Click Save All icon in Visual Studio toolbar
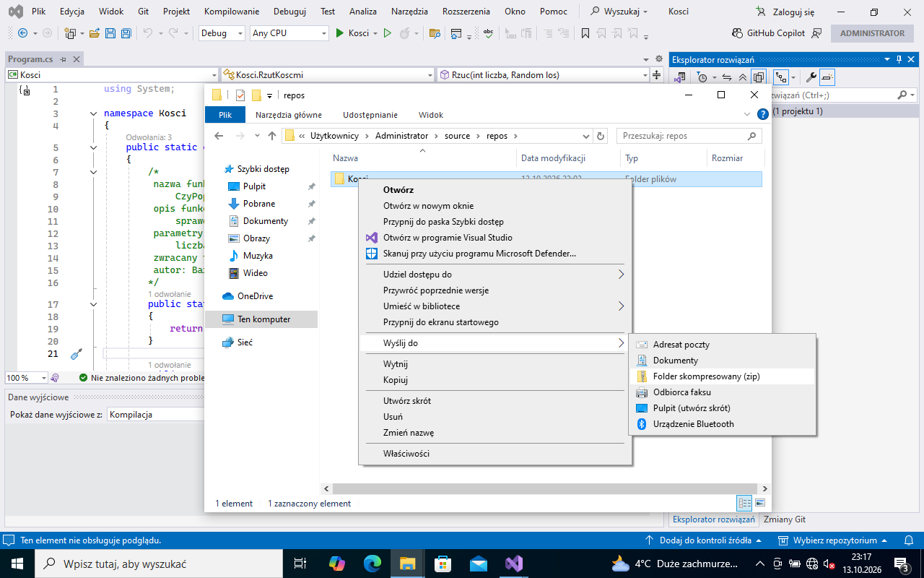 (x=126, y=33)
